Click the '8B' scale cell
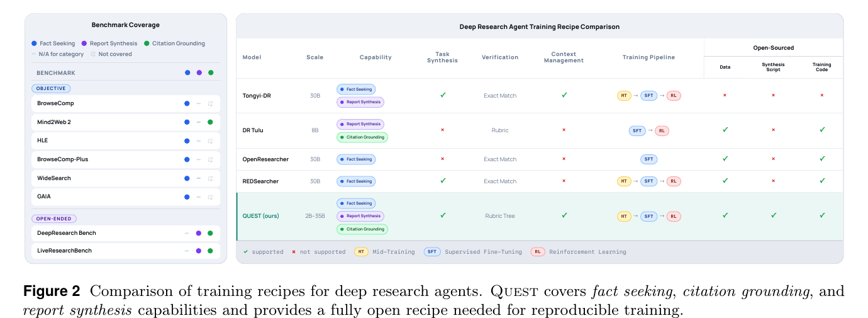The width and height of the screenshot is (868, 318). pyautogui.click(x=315, y=130)
